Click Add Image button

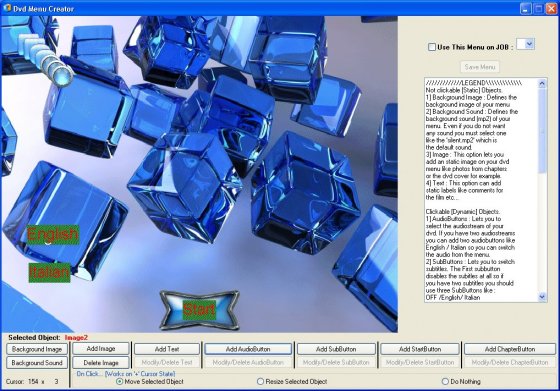click(101, 349)
